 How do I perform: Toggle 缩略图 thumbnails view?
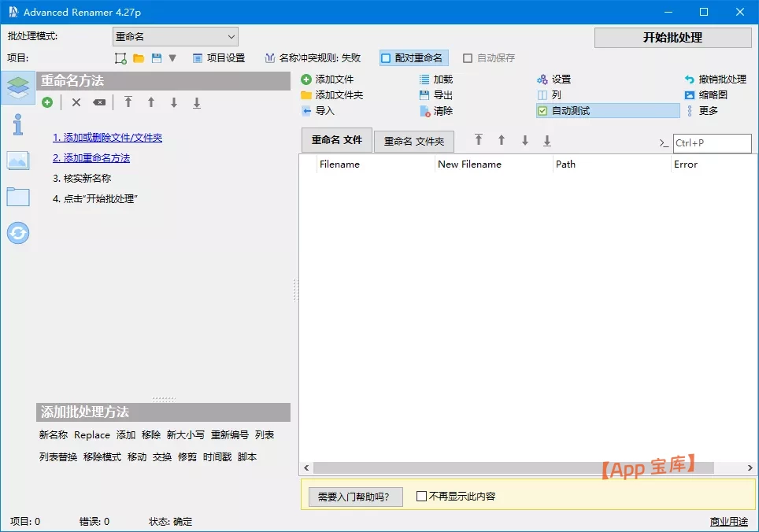[x=705, y=95]
